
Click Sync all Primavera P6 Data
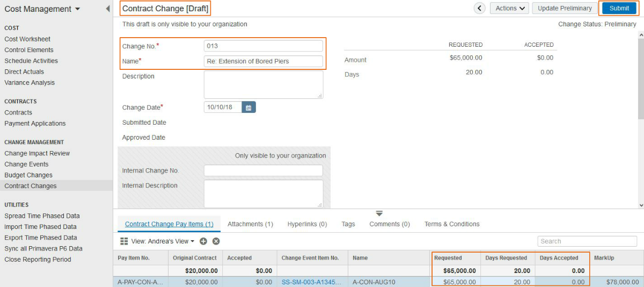pyautogui.click(x=43, y=248)
